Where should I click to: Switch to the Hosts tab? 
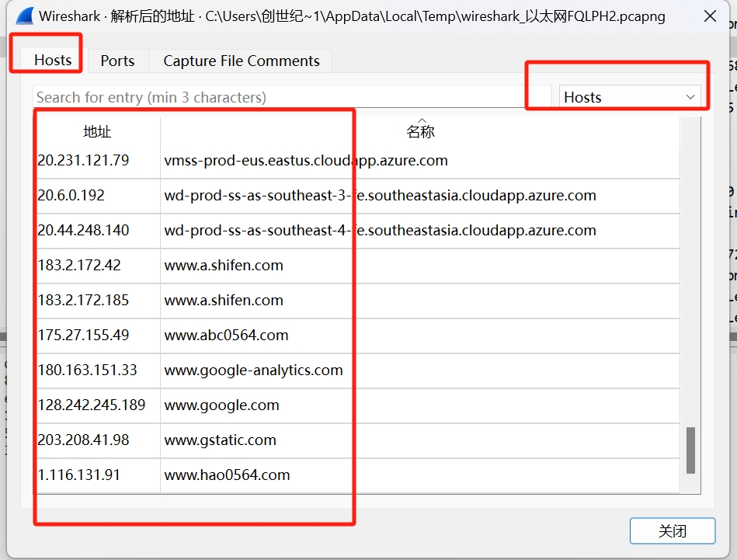tap(53, 60)
